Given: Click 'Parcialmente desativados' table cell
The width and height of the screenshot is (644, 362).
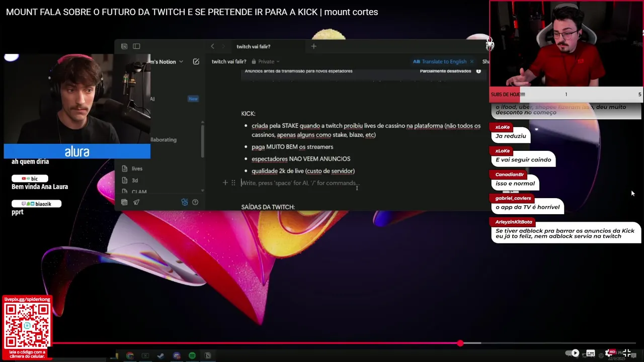Looking at the screenshot, I should point(445,71).
